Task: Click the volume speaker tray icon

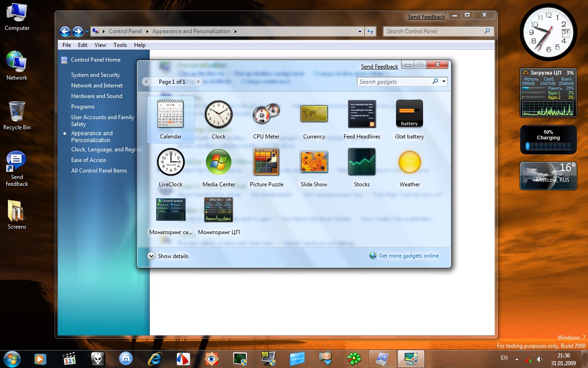Action: 539,359
